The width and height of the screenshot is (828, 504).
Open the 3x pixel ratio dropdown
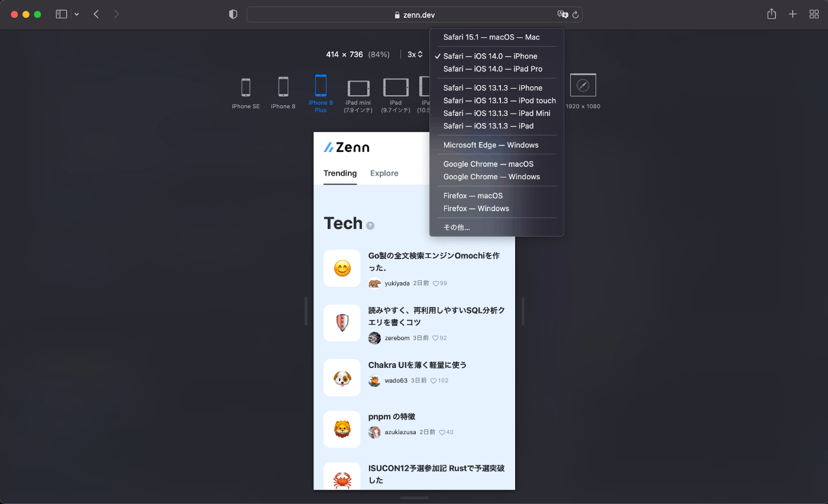pyautogui.click(x=415, y=54)
